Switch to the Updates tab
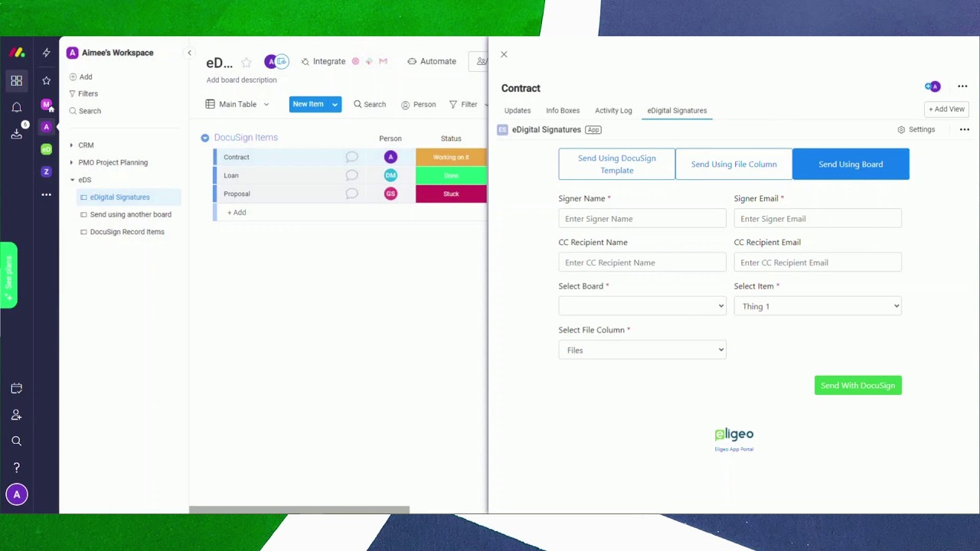Screen dimensions: 980x551 click(518, 110)
